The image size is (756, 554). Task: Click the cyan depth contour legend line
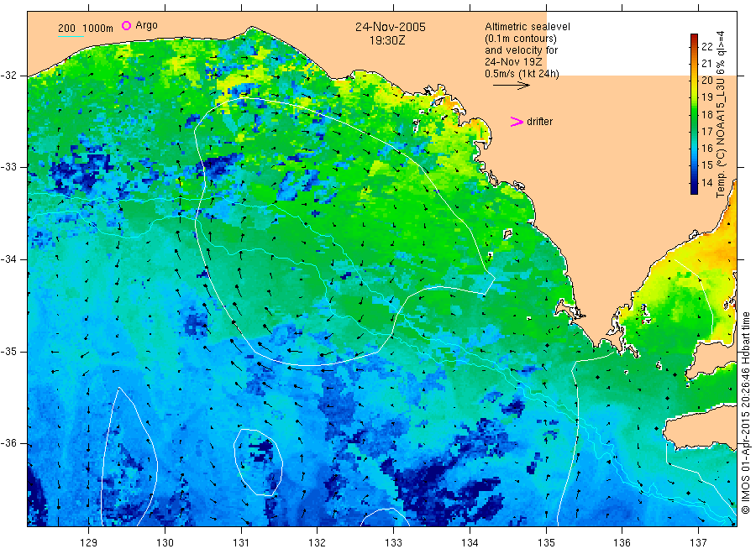coord(71,35)
